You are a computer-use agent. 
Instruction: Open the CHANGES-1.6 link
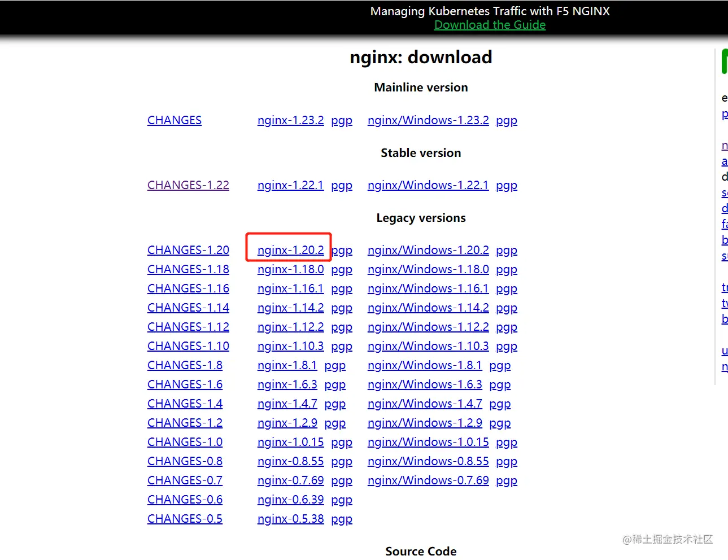185,384
